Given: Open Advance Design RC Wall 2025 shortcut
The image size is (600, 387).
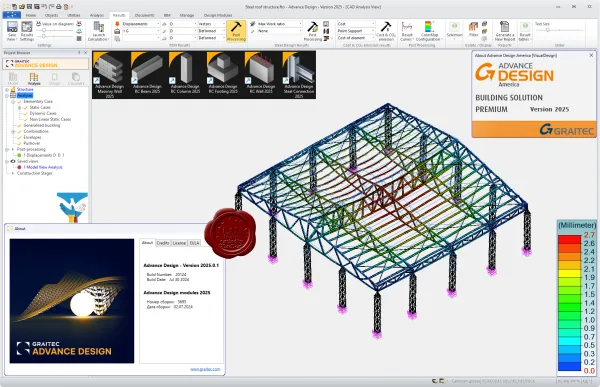Looking at the screenshot, I should pyautogui.click(x=261, y=73).
